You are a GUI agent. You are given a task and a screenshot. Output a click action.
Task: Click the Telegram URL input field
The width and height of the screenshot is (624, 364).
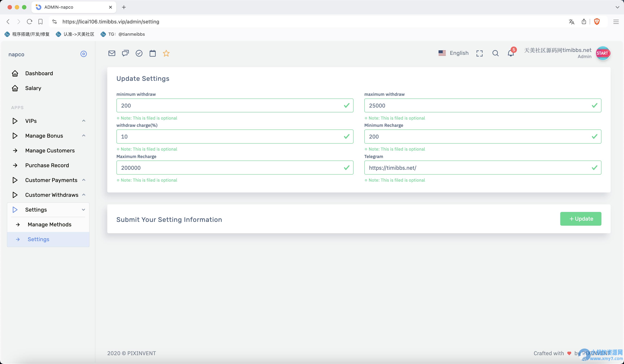[483, 168]
